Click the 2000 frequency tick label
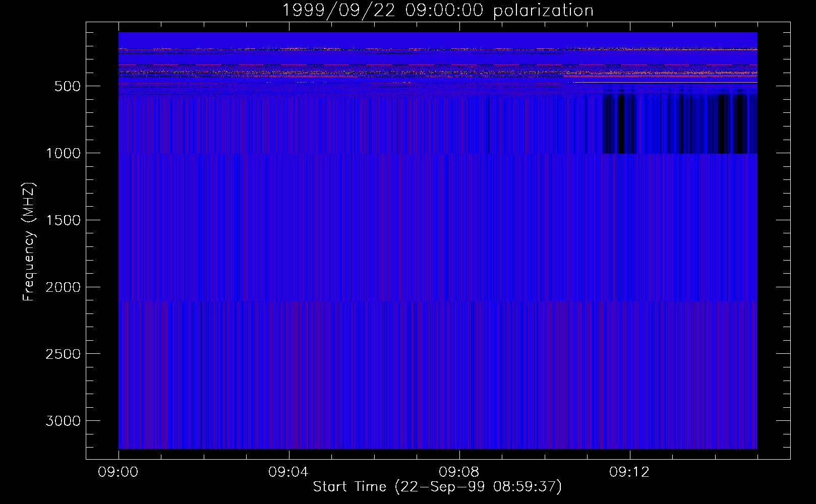816x504 pixels. (63, 287)
